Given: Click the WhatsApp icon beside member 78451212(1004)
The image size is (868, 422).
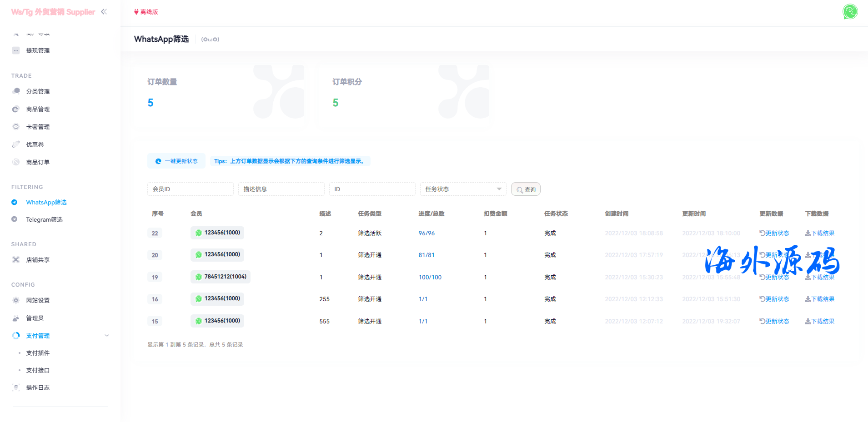Looking at the screenshot, I should tap(199, 277).
